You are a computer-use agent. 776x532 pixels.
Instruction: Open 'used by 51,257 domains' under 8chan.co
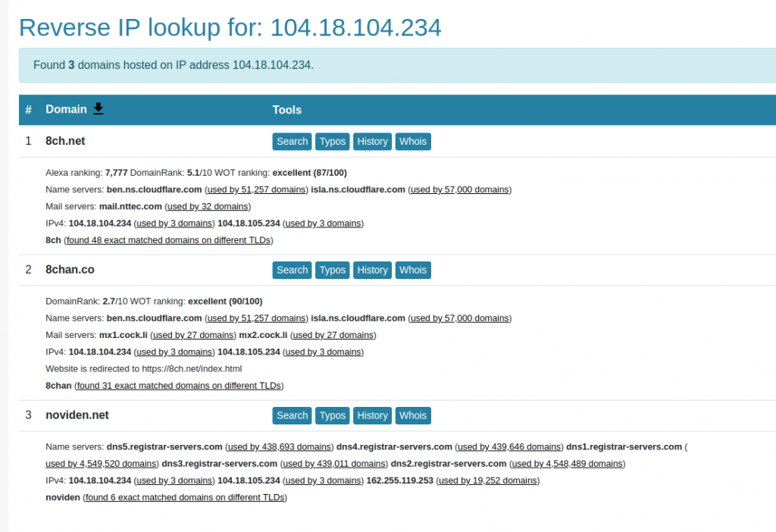[x=256, y=318]
